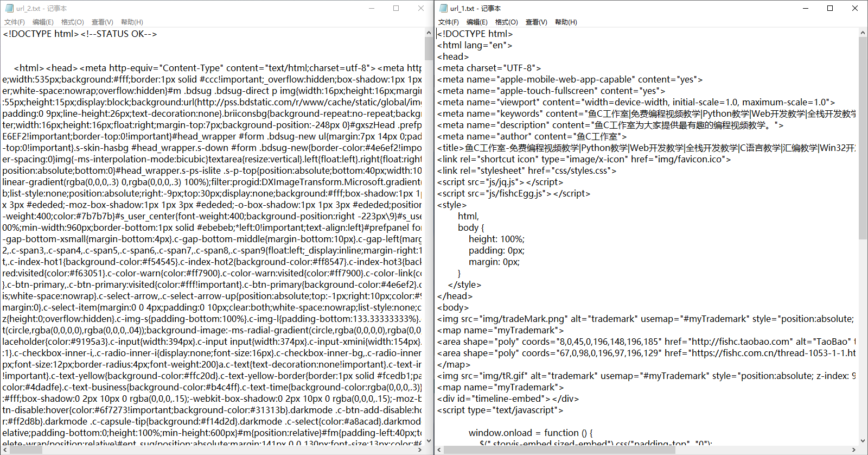The image size is (868, 455).
Task: Click the </head> line in url_1.txt
Action: (x=455, y=296)
